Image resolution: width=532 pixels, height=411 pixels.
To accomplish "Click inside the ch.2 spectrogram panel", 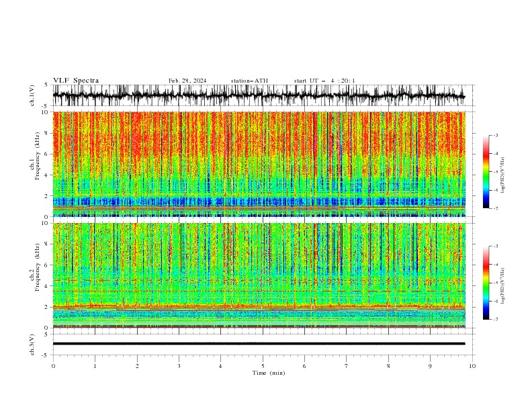I will point(259,275).
